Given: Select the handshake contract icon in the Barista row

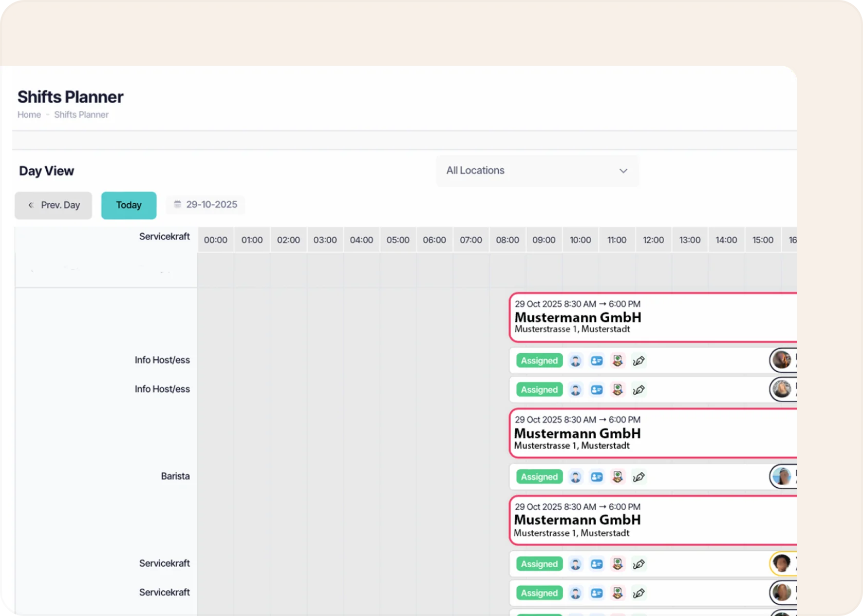Looking at the screenshot, I should point(617,477).
